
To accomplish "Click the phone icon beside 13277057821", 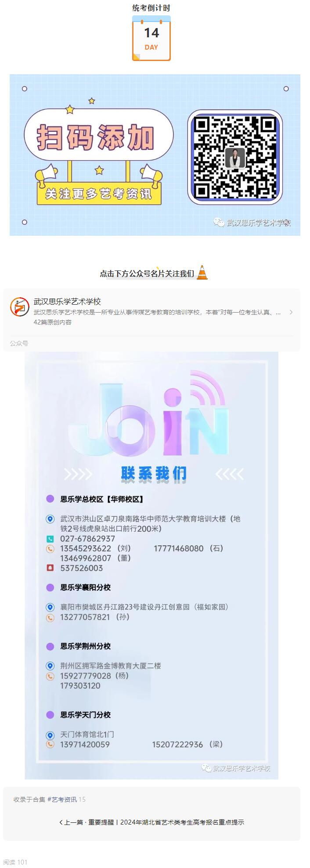I will [x=50, y=617].
